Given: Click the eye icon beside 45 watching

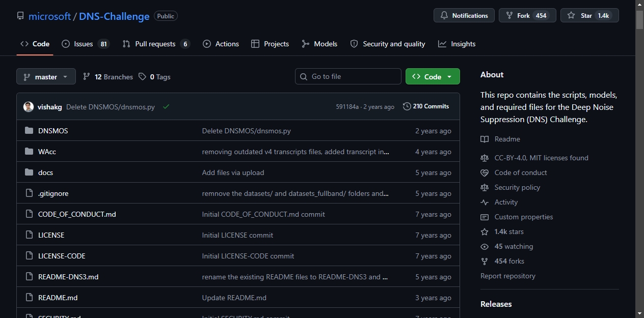Looking at the screenshot, I should pyautogui.click(x=485, y=246).
